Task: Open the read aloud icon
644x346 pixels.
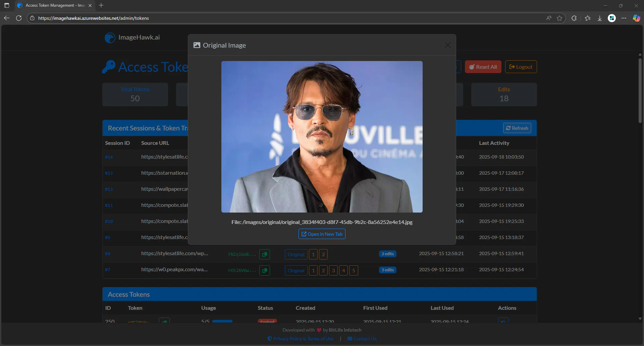Action: (549, 18)
